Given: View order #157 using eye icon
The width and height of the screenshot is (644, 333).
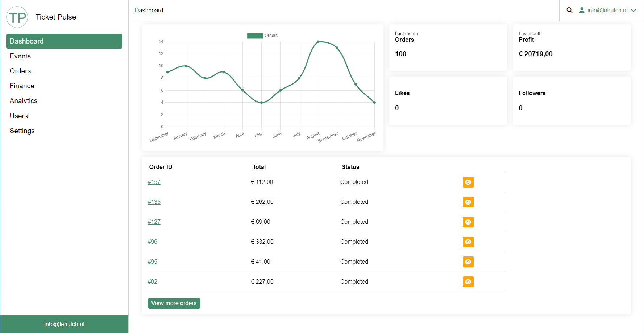Looking at the screenshot, I should [468, 182].
